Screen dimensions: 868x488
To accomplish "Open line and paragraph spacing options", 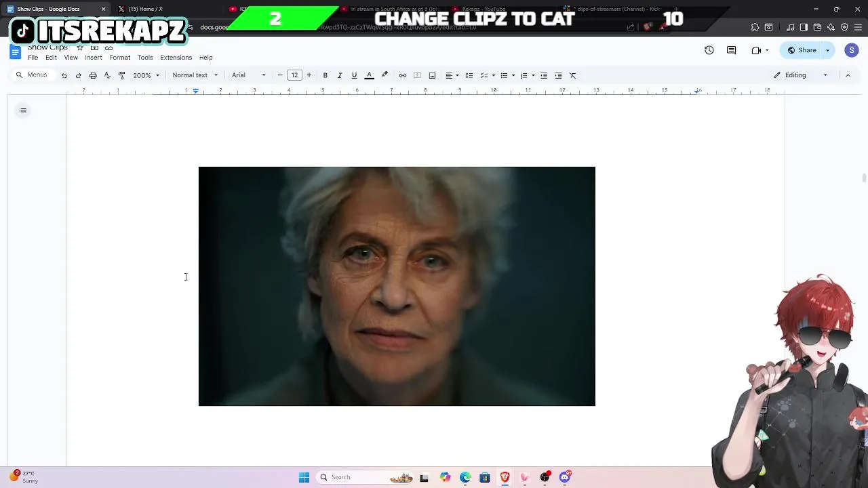I will (x=469, y=75).
